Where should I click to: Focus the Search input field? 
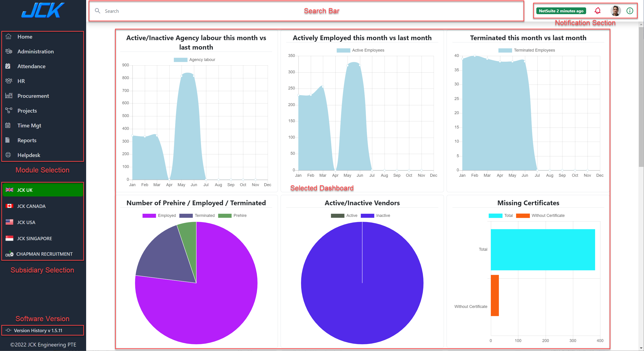pos(306,11)
